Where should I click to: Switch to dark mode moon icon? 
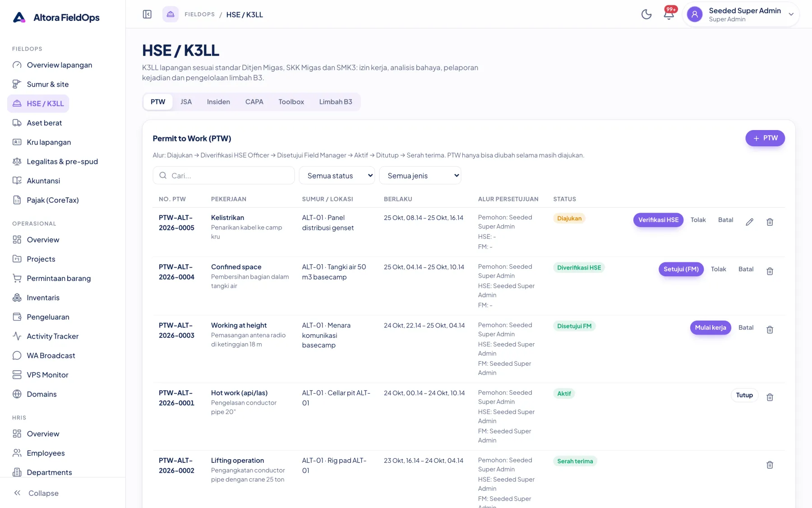pyautogui.click(x=646, y=14)
